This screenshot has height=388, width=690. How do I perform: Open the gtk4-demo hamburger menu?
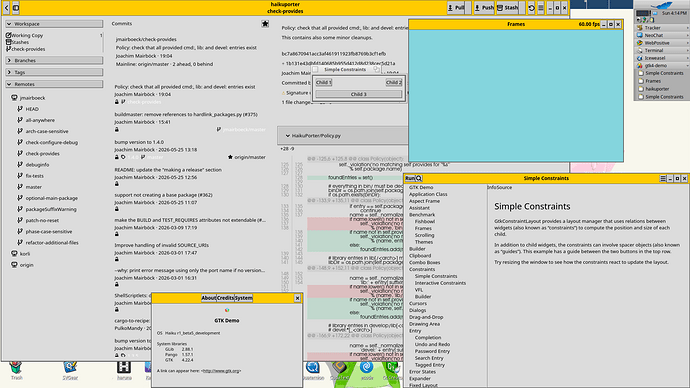[x=663, y=178]
